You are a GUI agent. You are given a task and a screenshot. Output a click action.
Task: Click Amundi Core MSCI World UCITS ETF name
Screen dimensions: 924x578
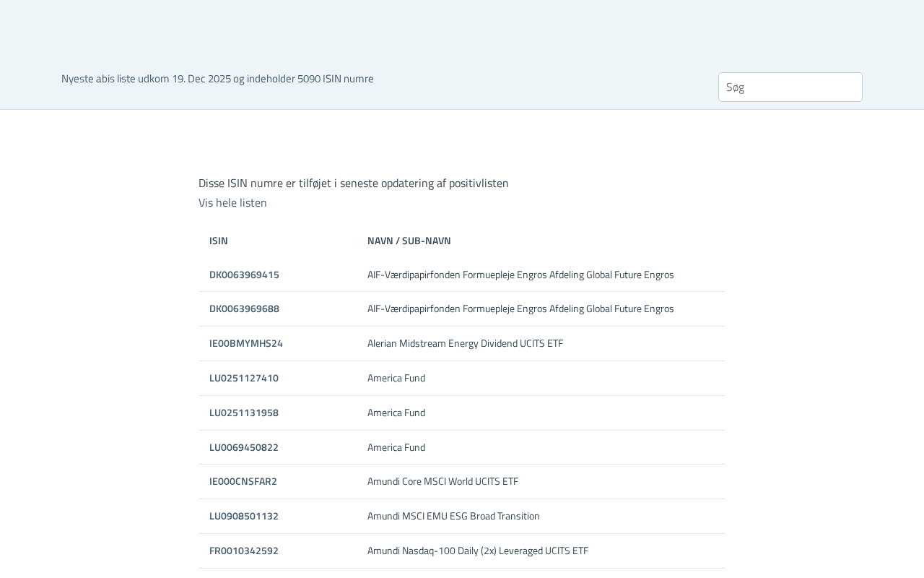[443, 481]
